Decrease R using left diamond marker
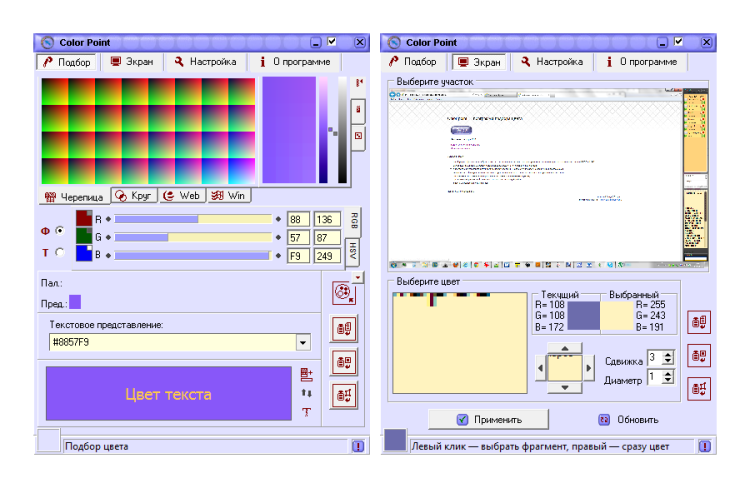This screenshot has height=488, width=750. [x=109, y=219]
